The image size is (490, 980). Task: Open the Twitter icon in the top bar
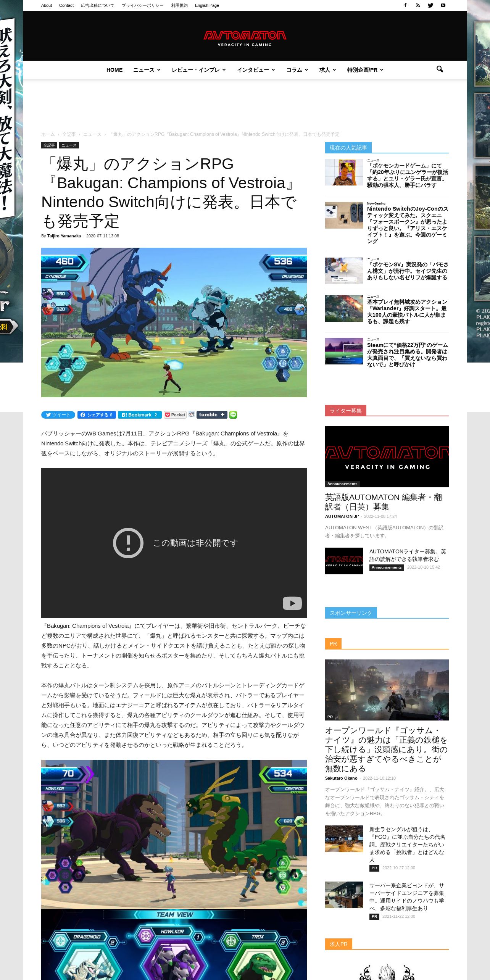pos(430,5)
